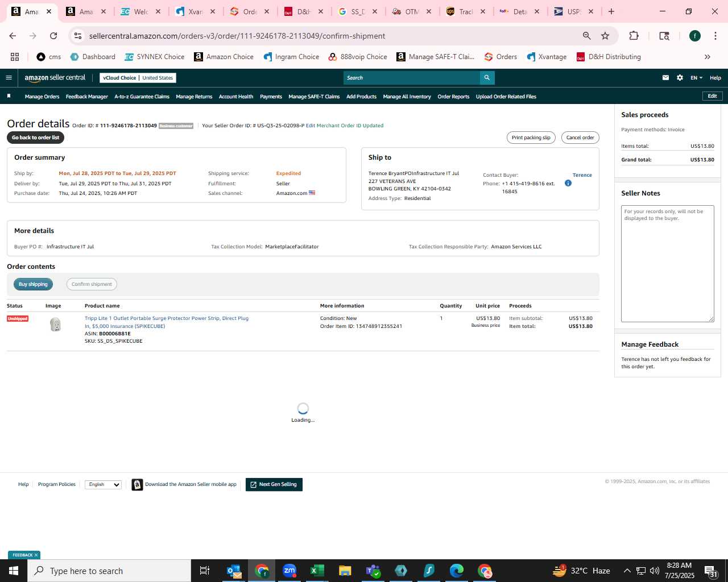Download the Amazon Seller mobile app link
This screenshot has height=582, width=728.
191,484
